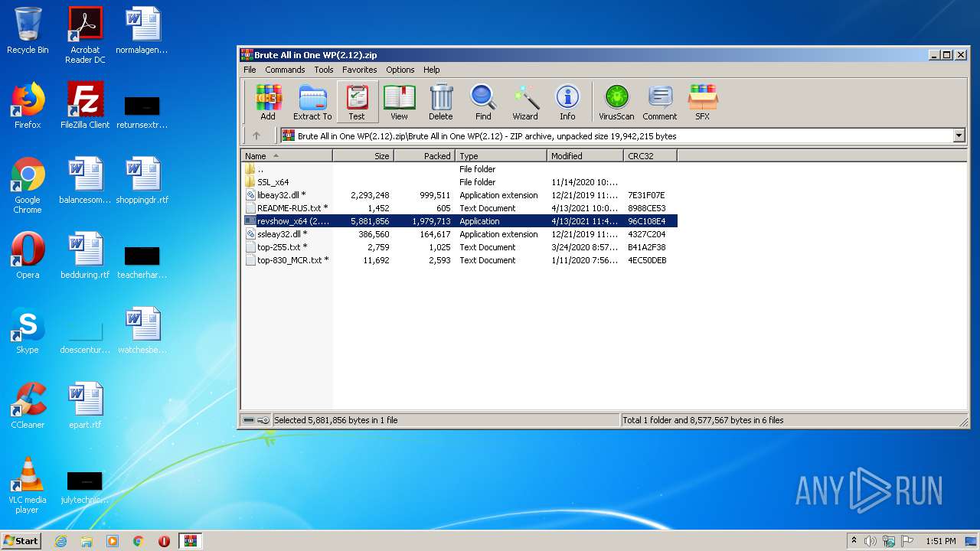This screenshot has width=980, height=551.
Task: Click the Delete trash icon
Action: pyautogui.click(x=440, y=102)
